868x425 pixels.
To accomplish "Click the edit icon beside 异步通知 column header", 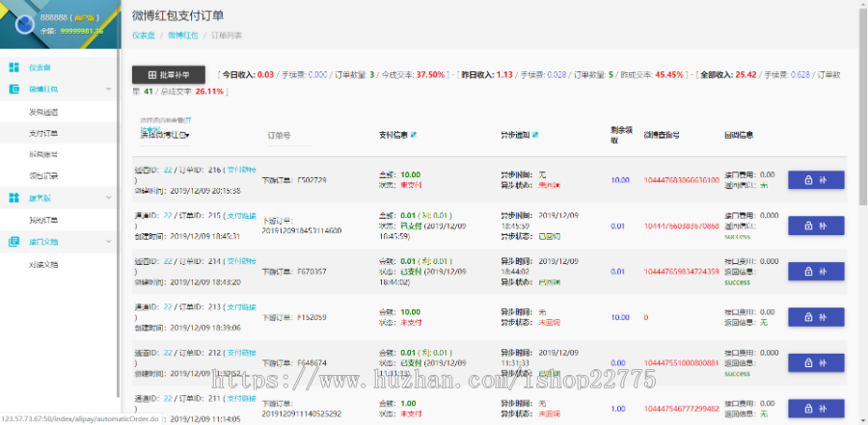I will click(x=535, y=135).
